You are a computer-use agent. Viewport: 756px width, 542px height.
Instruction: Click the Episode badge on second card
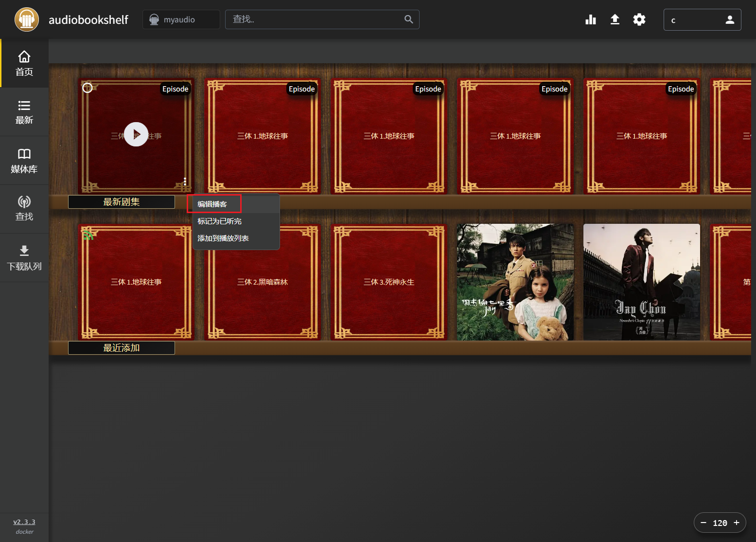coord(302,89)
